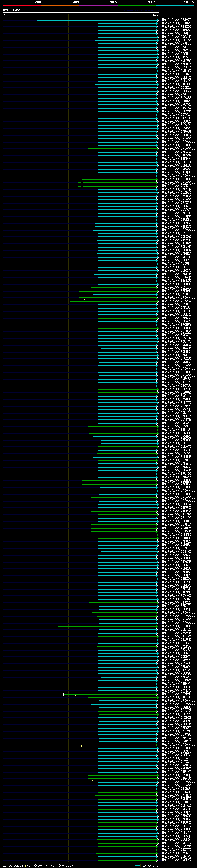Open hit UniRef100_Q0KF85

tap(177, 535)
